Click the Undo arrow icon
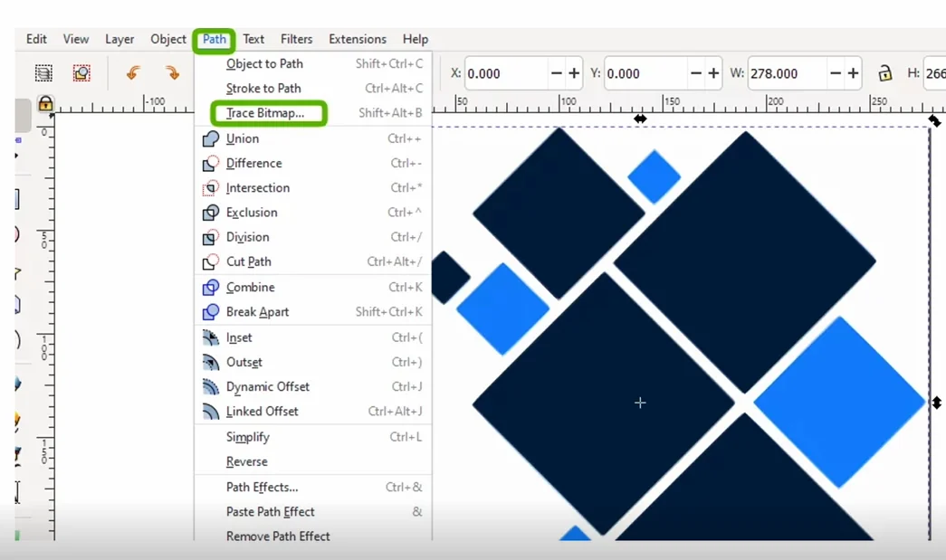The width and height of the screenshot is (946, 560). (133, 73)
